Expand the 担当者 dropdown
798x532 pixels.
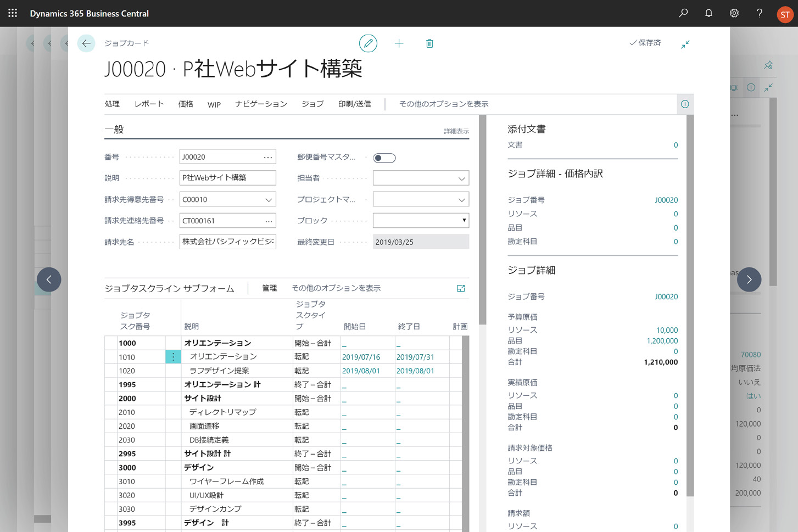[x=461, y=178]
